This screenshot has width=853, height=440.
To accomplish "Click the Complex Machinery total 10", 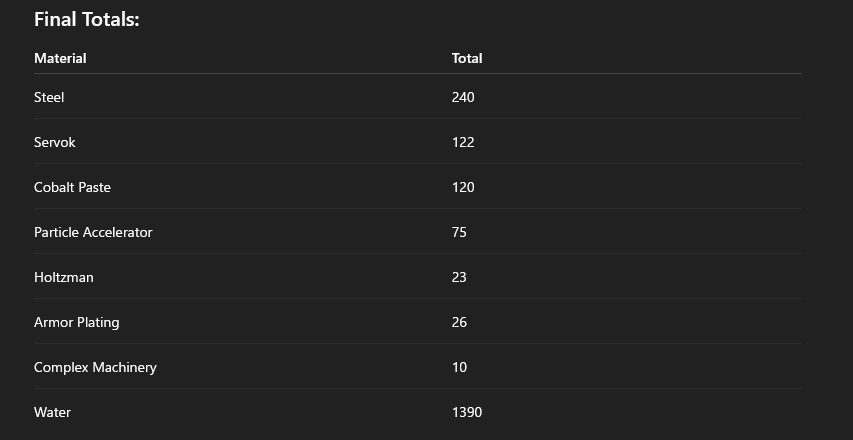I will coord(459,368).
